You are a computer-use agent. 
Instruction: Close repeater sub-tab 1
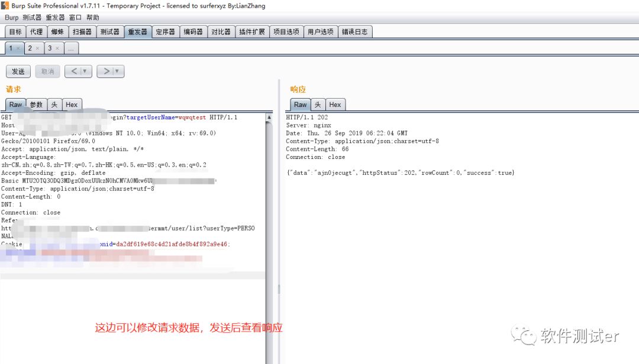tap(18, 48)
